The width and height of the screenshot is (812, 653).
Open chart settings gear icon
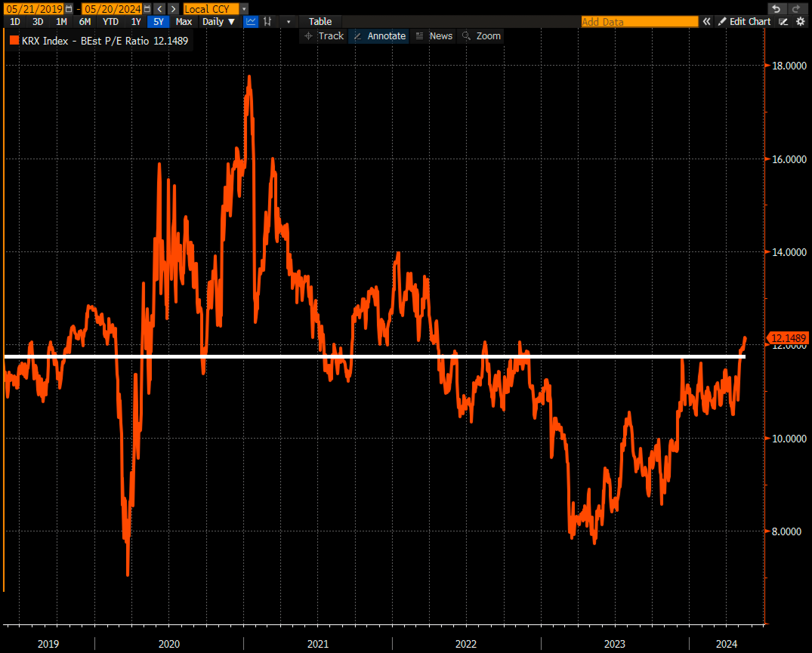[800, 22]
